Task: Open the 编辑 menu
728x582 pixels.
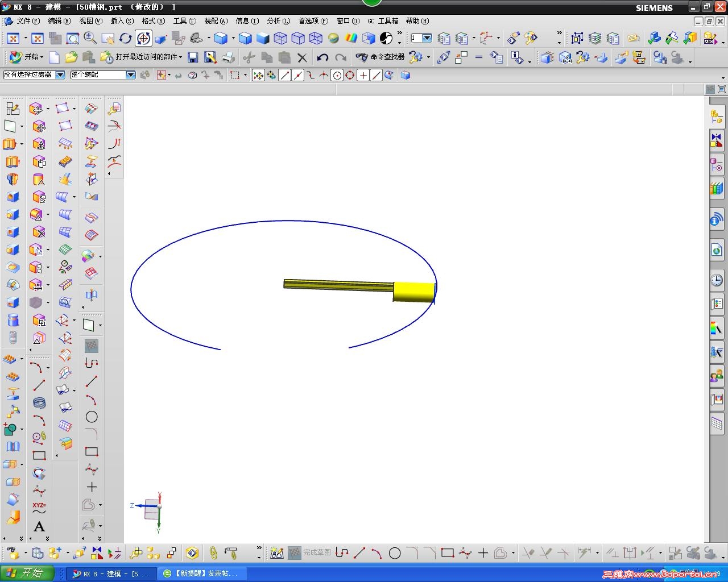Action: [x=59, y=21]
